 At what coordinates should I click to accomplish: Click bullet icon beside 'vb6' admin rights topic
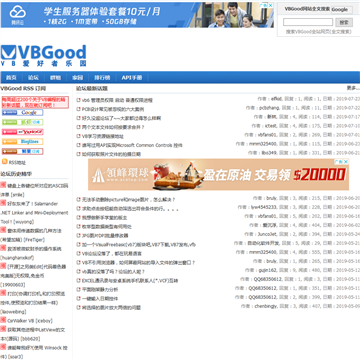[79, 100]
